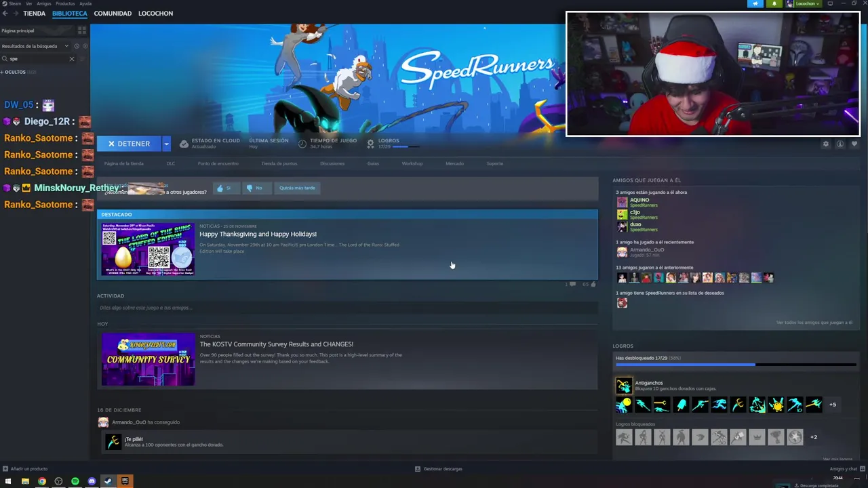The height and width of the screenshot is (488, 868).
Task: Add game to favorites heart icon
Action: click(854, 144)
